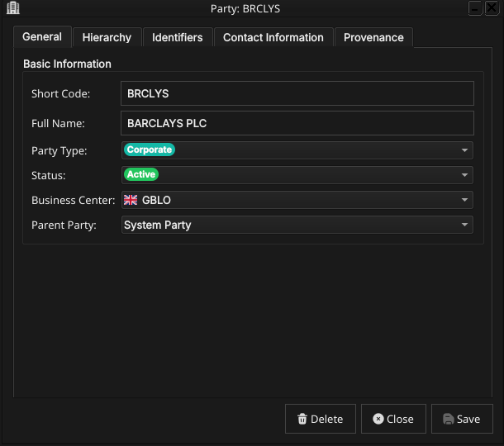Expand the Parent Party dropdown

pos(297,225)
